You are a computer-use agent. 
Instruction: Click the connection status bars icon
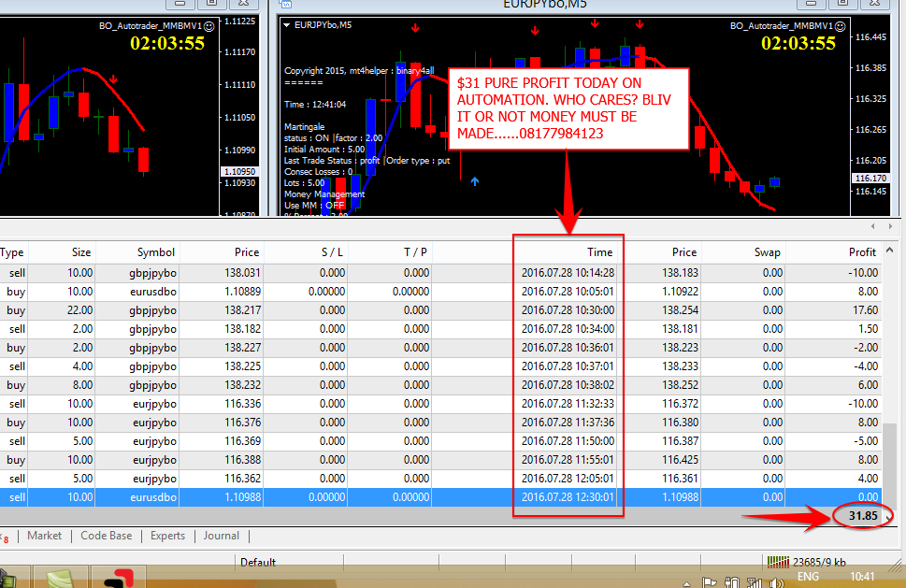tap(778, 562)
